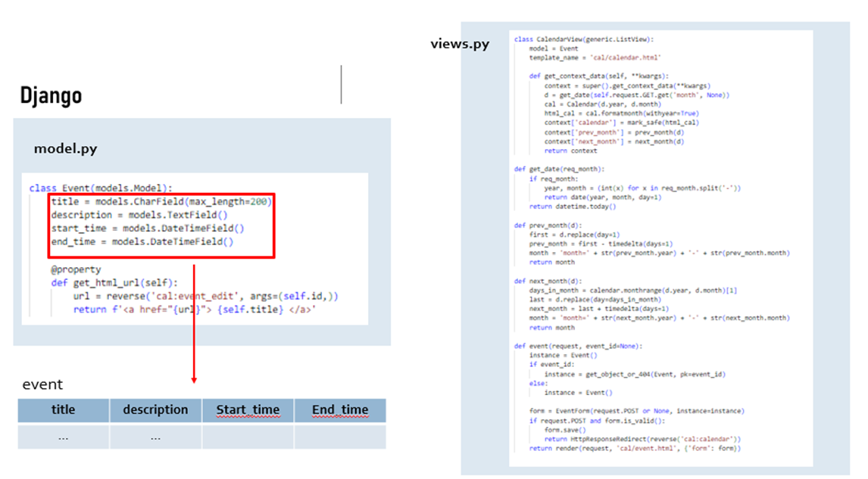Select the get_object_or_404(Event, pk=event_id) line
Screen dimensions: 868x479
(635, 375)
